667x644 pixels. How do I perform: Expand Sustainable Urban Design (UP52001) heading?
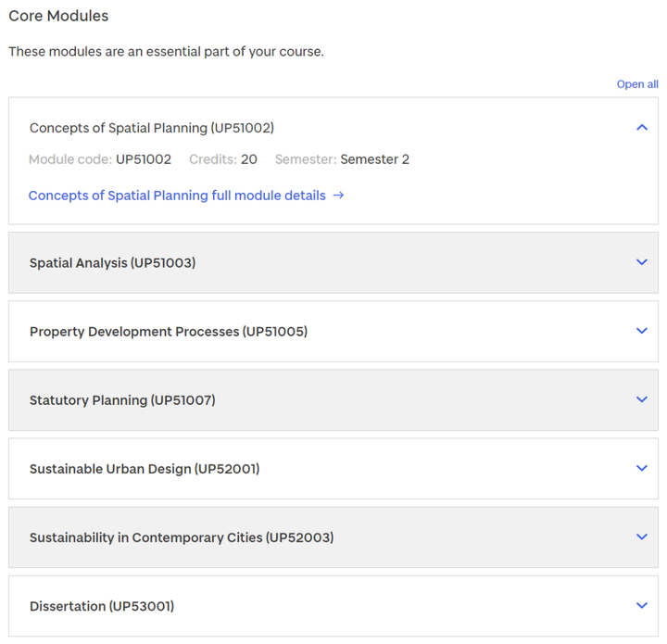click(x=145, y=469)
